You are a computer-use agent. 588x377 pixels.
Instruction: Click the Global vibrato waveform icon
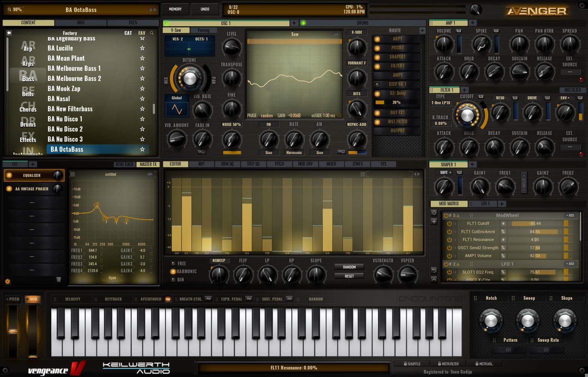(177, 109)
